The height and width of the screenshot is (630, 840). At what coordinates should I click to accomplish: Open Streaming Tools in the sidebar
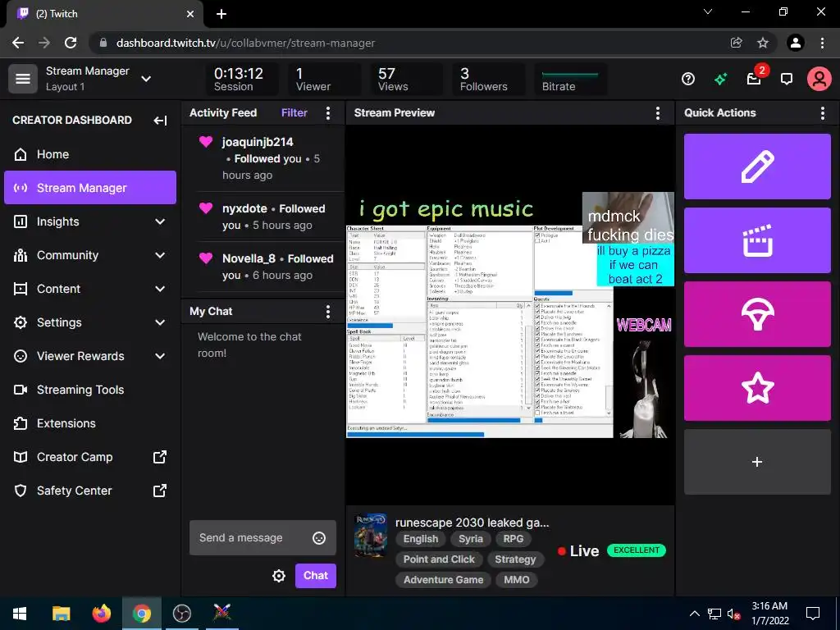90,390
